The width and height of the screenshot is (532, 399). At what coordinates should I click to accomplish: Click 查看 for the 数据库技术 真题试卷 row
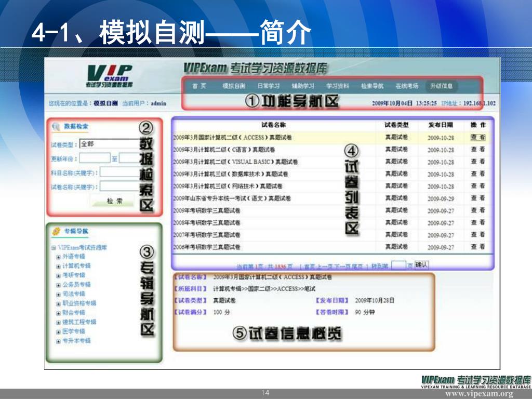tap(478, 174)
